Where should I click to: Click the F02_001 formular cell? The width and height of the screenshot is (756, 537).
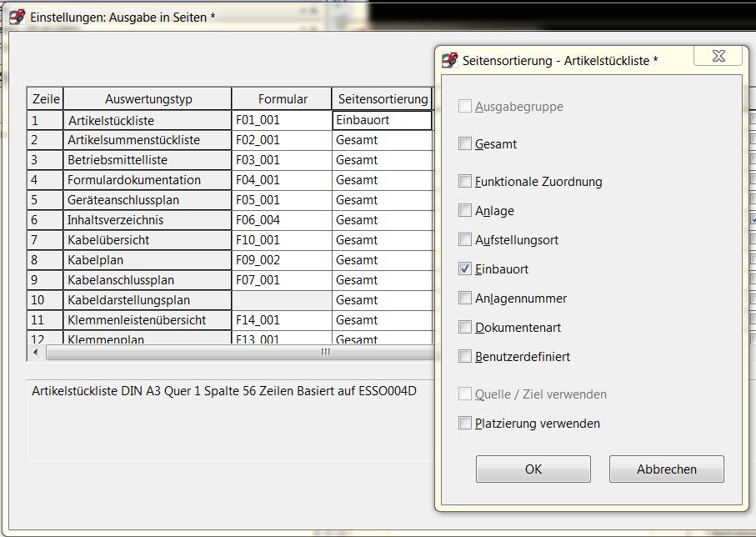click(x=282, y=140)
